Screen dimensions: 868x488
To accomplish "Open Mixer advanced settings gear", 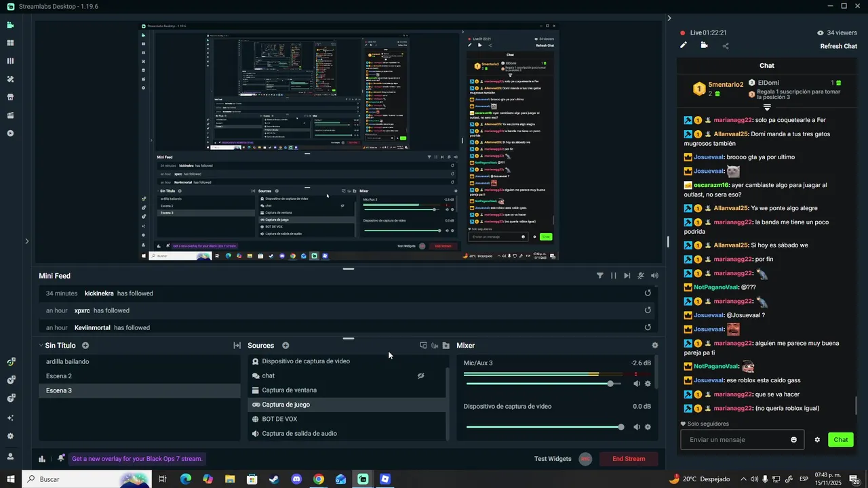I will (x=655, y=346).
